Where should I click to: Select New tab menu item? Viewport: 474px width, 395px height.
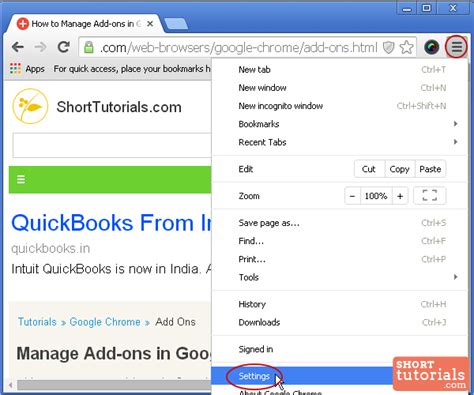(x=340, y=69)
